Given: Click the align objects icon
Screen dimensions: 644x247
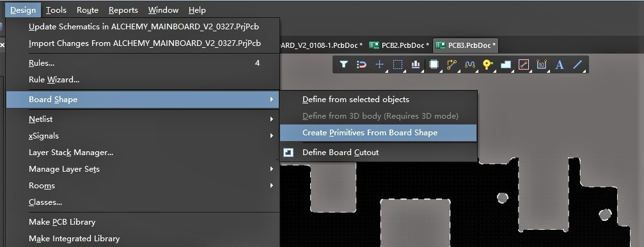Looking at the screenshot, I should pyautogui.click(x=416, y=64).
